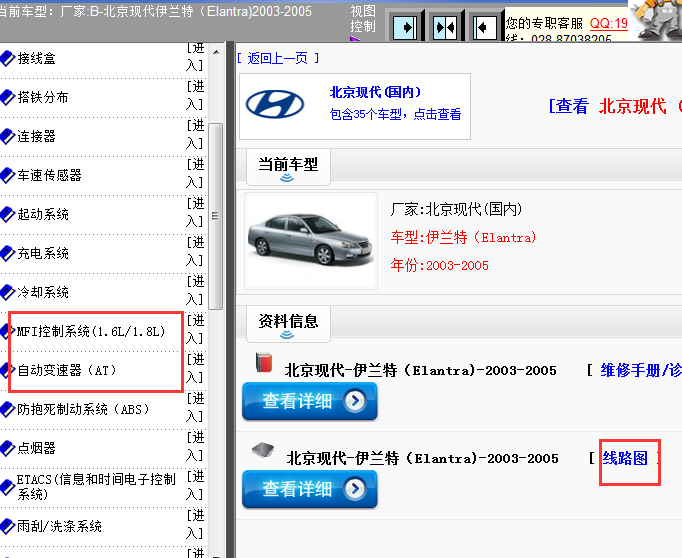Click the book icon beside ETACS entry
The width and height of the screenshot is (682, 558).
7,487
